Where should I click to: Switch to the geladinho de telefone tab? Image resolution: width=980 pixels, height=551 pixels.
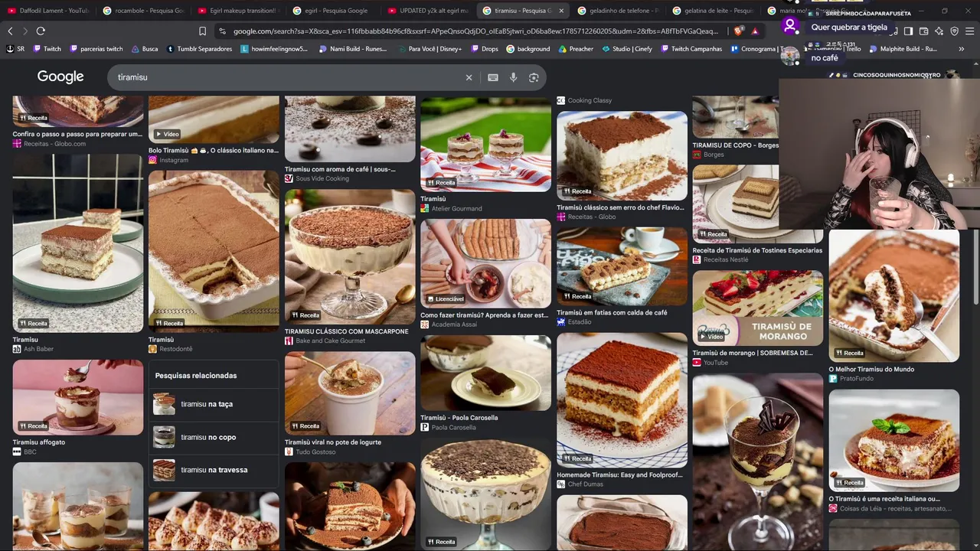coord(617,11)
